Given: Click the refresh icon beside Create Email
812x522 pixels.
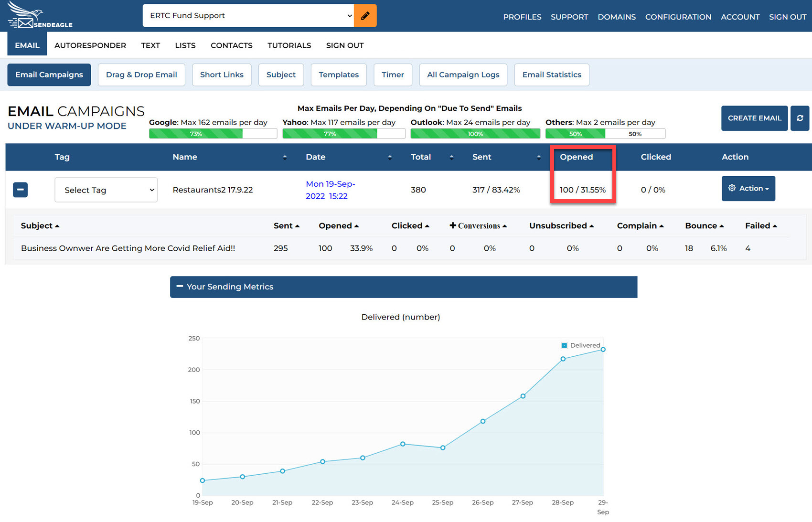Looking at the screenshot, I should tap(800, 118).
